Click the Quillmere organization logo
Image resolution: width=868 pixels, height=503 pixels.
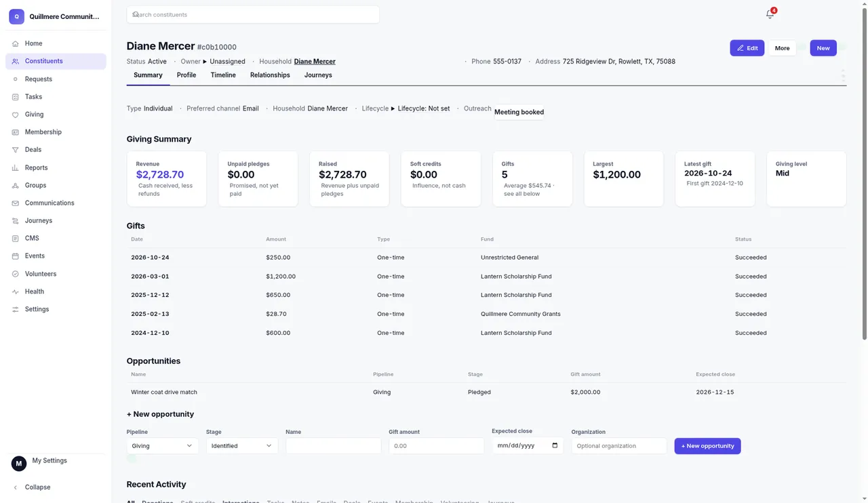click(16, 16)
